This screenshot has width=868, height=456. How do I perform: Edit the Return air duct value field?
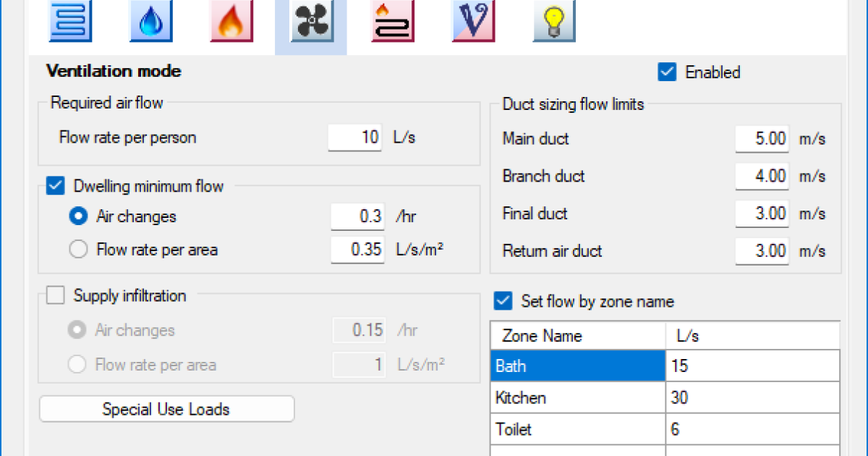(762, 252)
